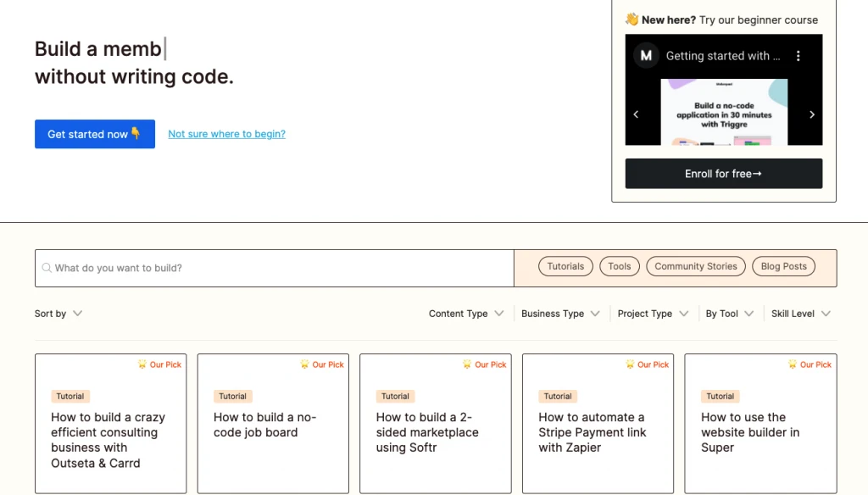Click Tutorial tag on the job board card

coord(232,397)
